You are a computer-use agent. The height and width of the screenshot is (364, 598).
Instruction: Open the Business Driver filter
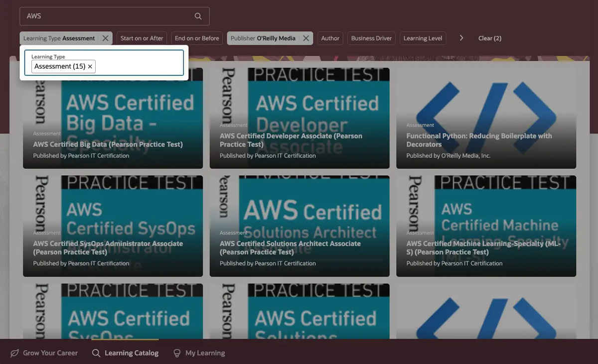point(372,38)
